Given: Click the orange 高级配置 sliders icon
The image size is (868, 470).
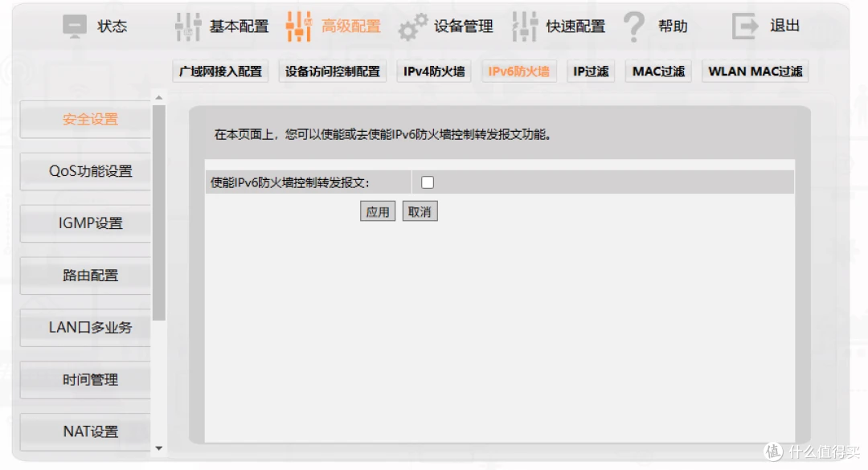Looking at the screenshot, I should coord(299,26).
